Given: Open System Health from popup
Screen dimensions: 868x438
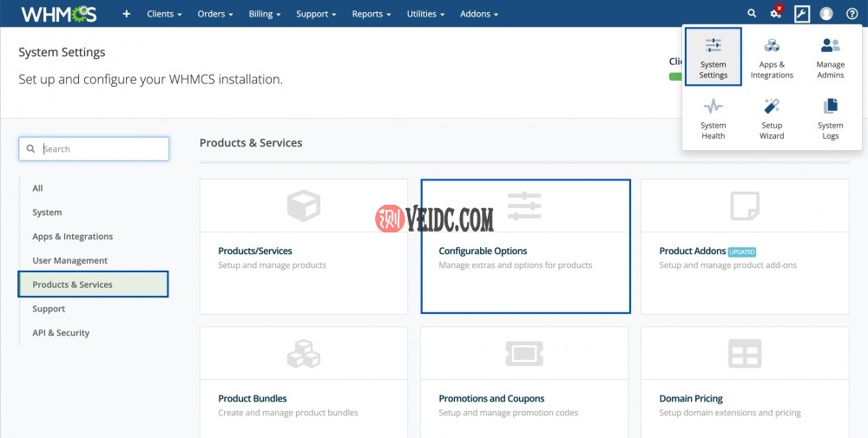Looking at the screenshot, I should (x=713, y=118).
